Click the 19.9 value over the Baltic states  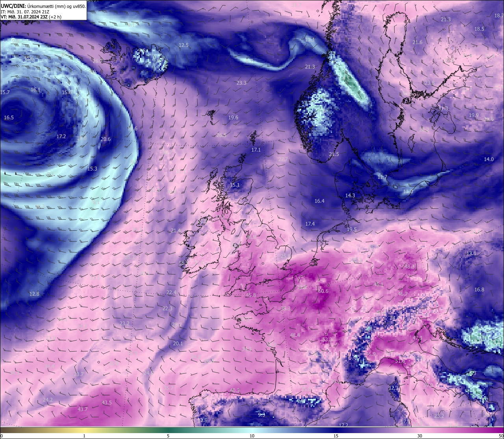[x=474, y=115]
